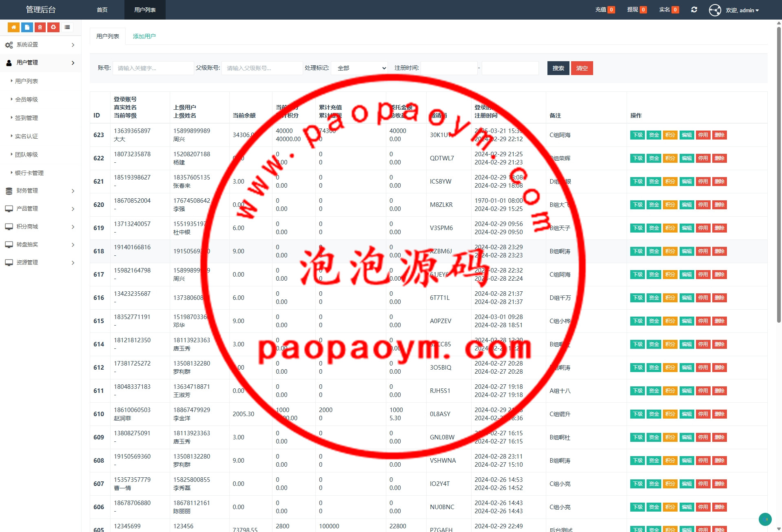Open 用户列表 in the sidebar
Viewport: 782px width, 532px height.
pos(27,81)
